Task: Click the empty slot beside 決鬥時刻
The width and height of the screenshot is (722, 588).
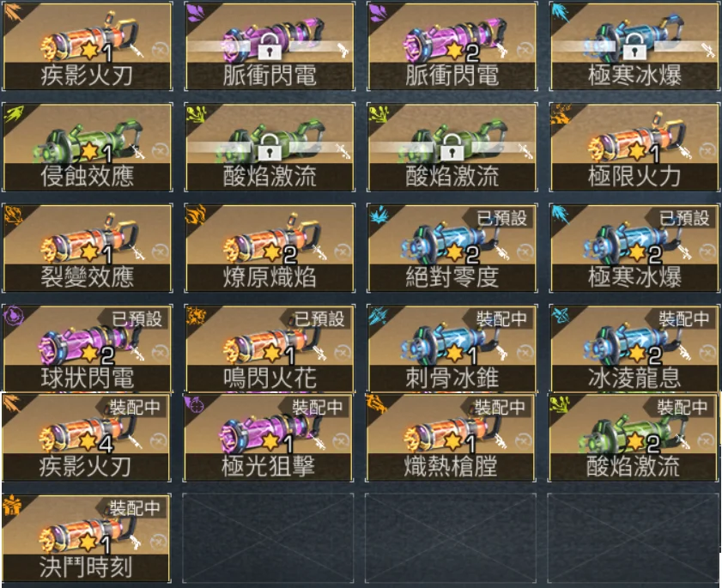Action: 268,538
